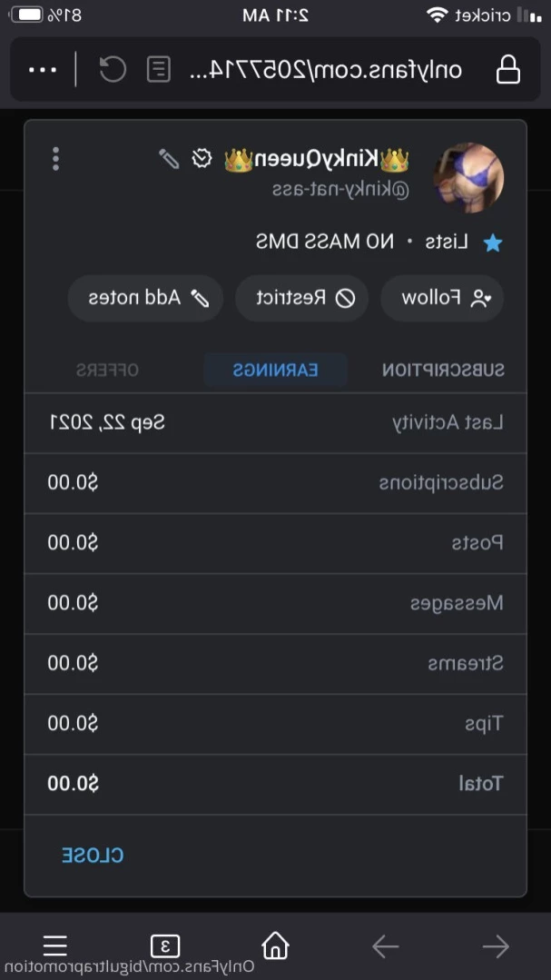551x980 pixels.
Task: Tap the pencil edit icon beside KinkyQueen
Action: pyautogui.click(x=169, y=159)
